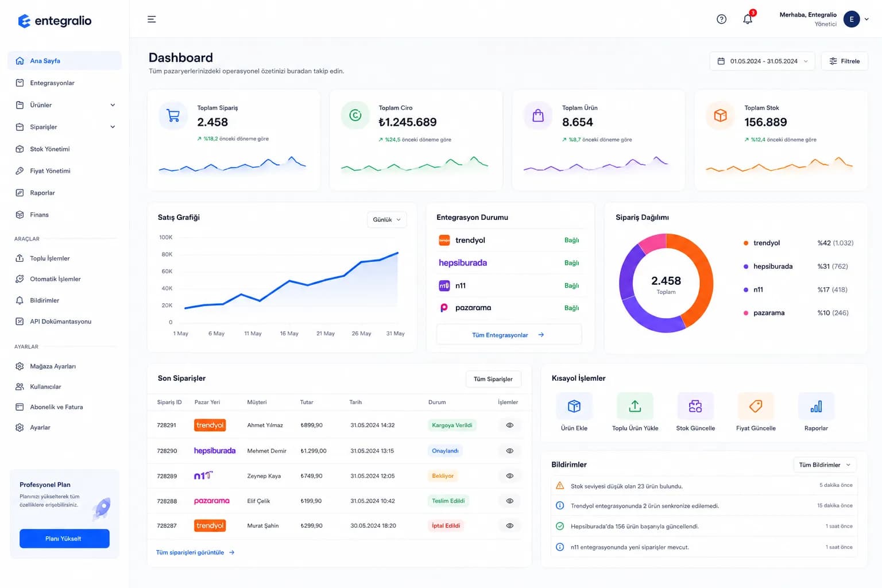
Task: Click the pazarama logo in Entegrasyon Durumu
Action: (444, 308)
